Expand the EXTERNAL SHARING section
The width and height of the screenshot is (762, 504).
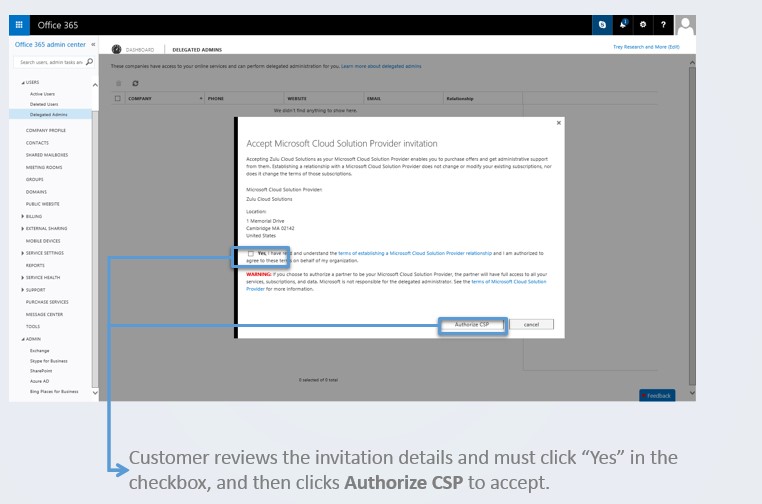(23, 228)
